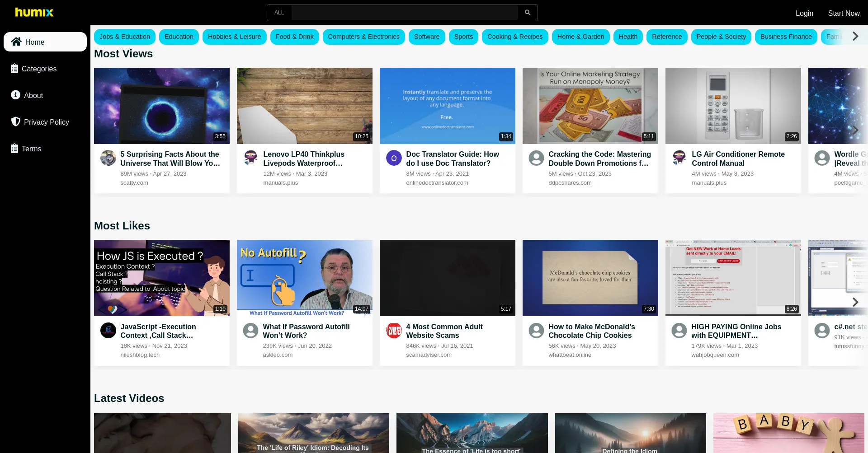Click the 'manuals.plus' text under Lenovo video
Viewport: 868px width, 453px height.
(281, 183)
